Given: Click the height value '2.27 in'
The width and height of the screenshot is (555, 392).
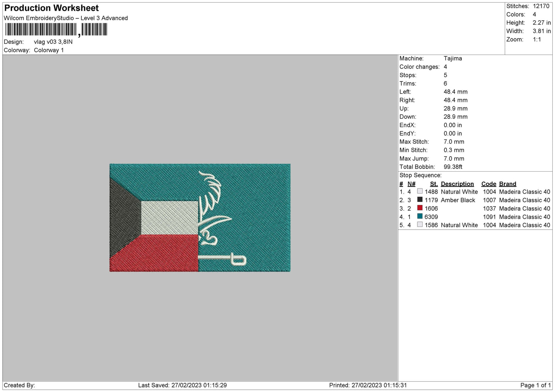Looking at the screenshot, I should coord(542,23).
